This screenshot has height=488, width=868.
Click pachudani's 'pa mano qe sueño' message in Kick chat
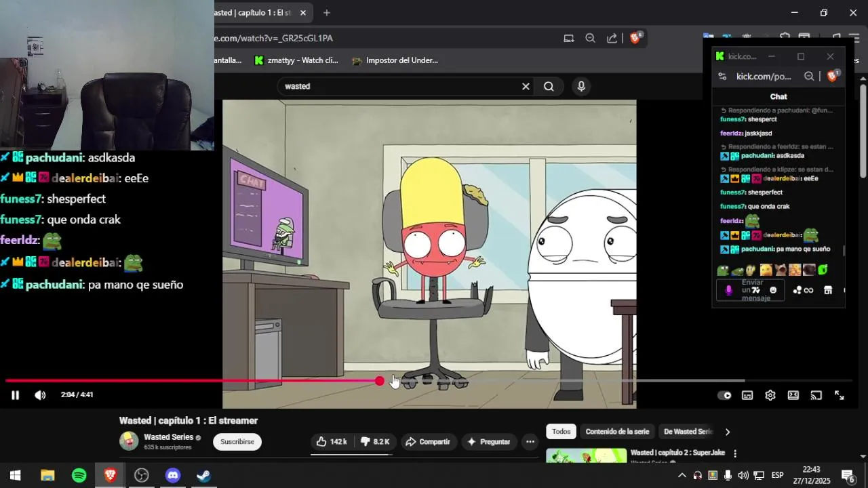click(x=803, y=249)
